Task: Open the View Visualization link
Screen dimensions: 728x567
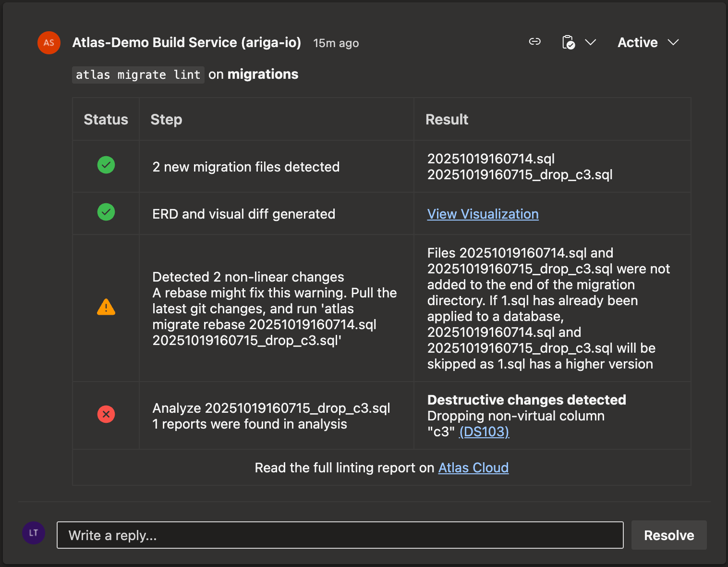Action: pyautogui.click(x=483, y=214)
